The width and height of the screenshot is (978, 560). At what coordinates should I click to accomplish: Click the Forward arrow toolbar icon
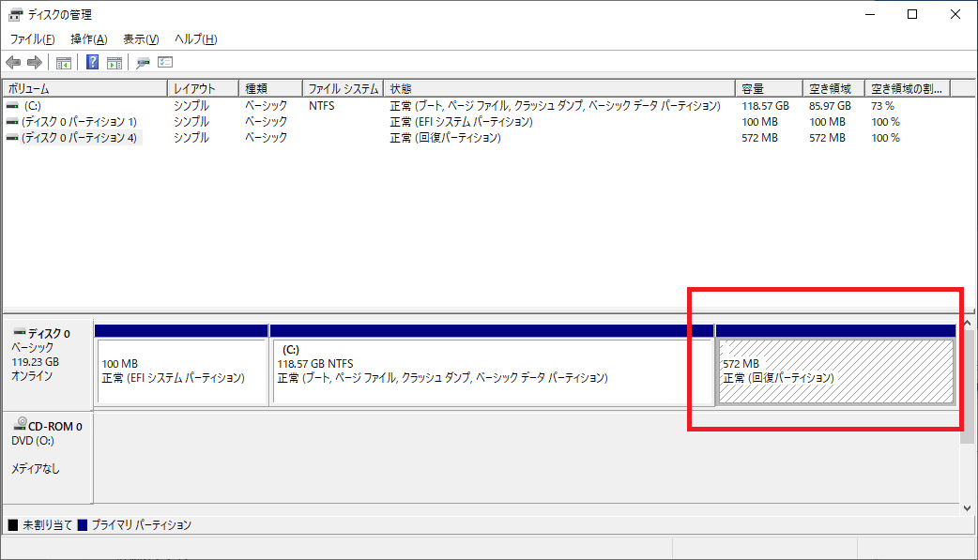point(35,62)
